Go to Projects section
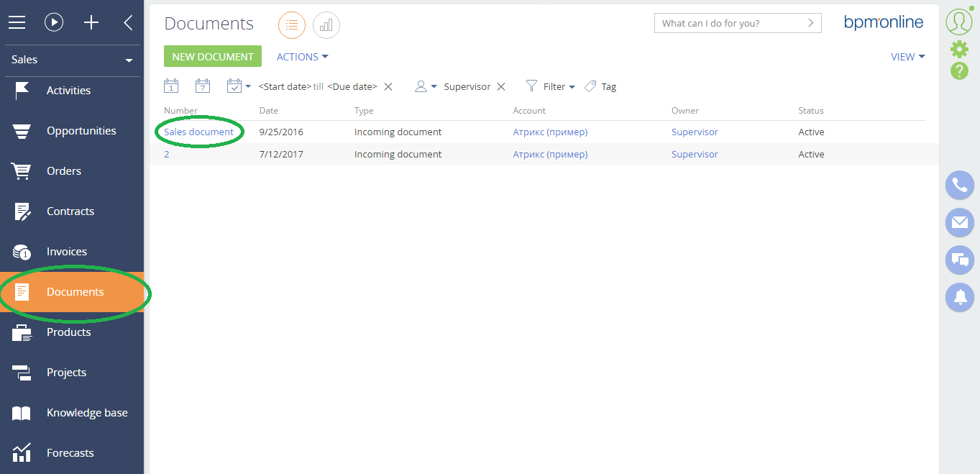The image size is (980, 474). click(x=72, y=373)
